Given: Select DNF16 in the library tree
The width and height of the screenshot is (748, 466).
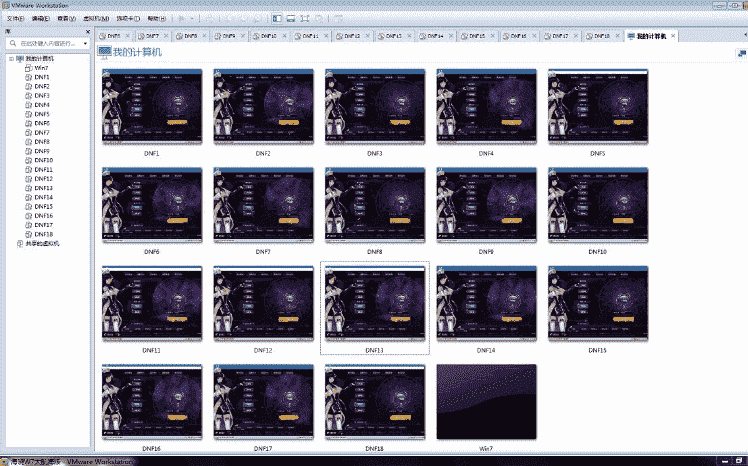Looking at the screenshot, I should (43, 216).
